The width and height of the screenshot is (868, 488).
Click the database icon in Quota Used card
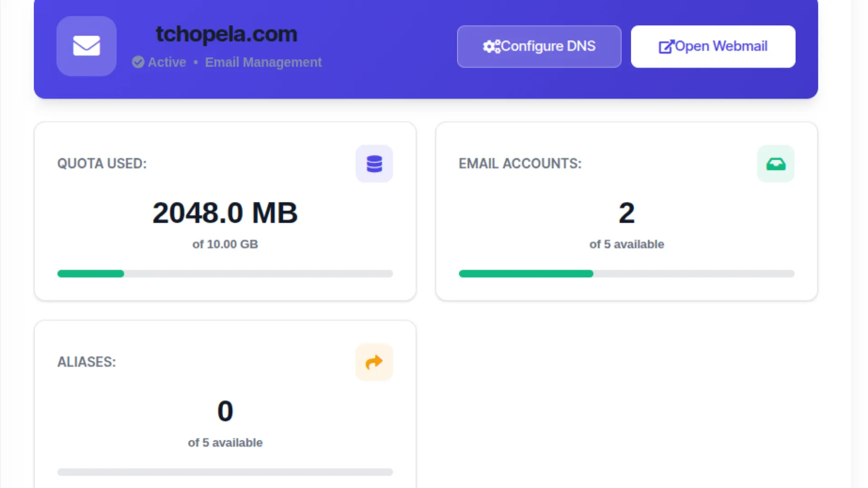374,164
